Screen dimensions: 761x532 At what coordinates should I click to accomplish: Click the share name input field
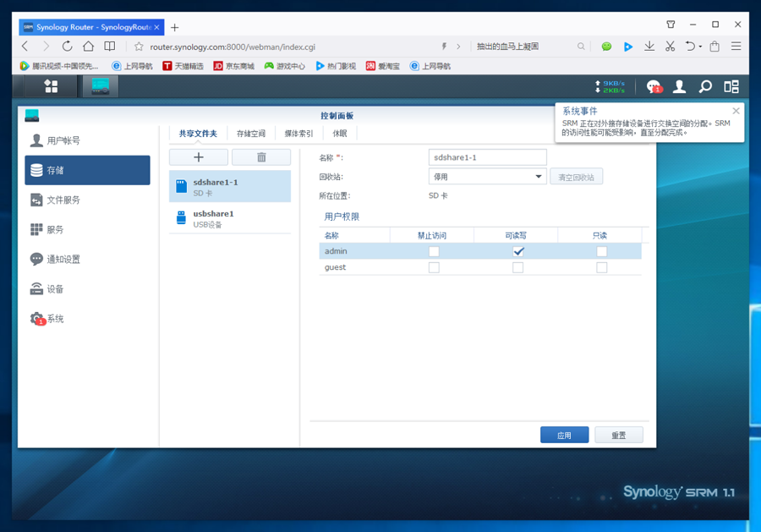488,157
